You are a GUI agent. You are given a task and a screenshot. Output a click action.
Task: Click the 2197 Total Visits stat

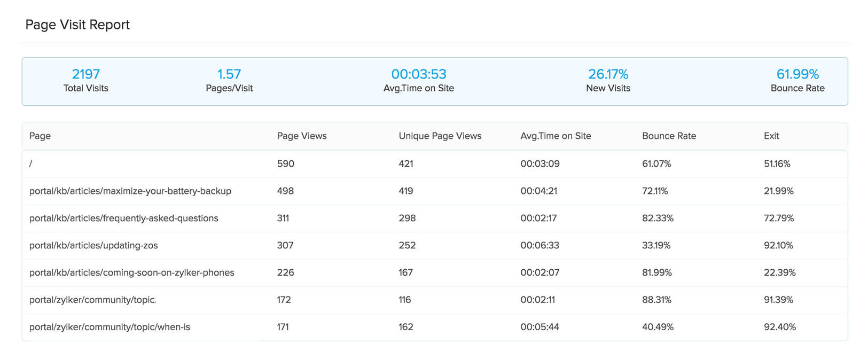click(x=85, y=74)
